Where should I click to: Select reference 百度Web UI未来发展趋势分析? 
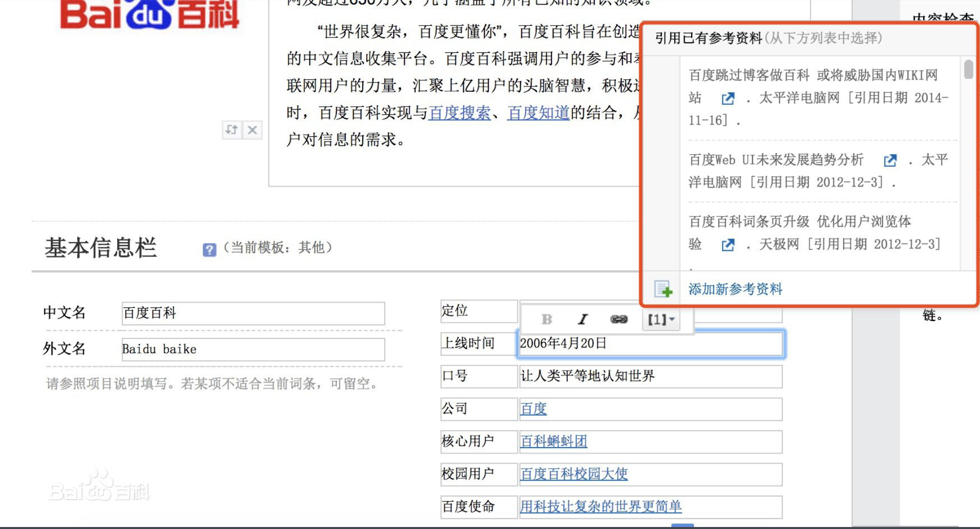[818, 171]
